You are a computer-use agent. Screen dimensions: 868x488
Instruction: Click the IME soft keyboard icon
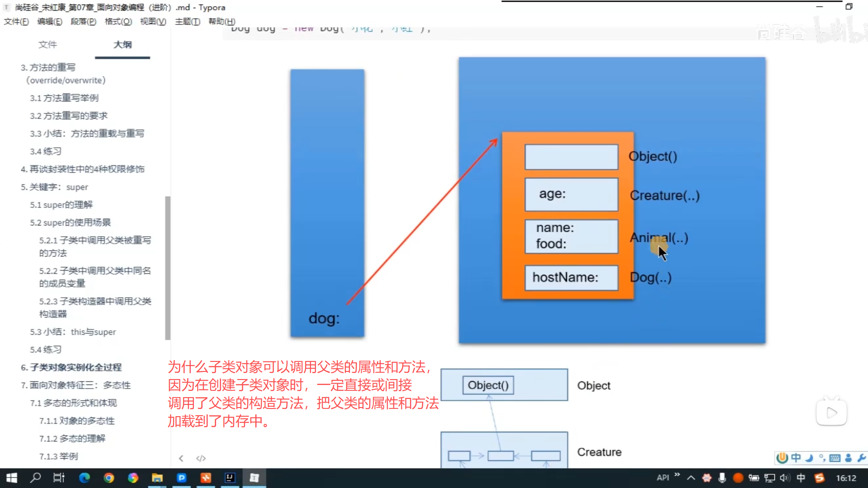(835, 458)
